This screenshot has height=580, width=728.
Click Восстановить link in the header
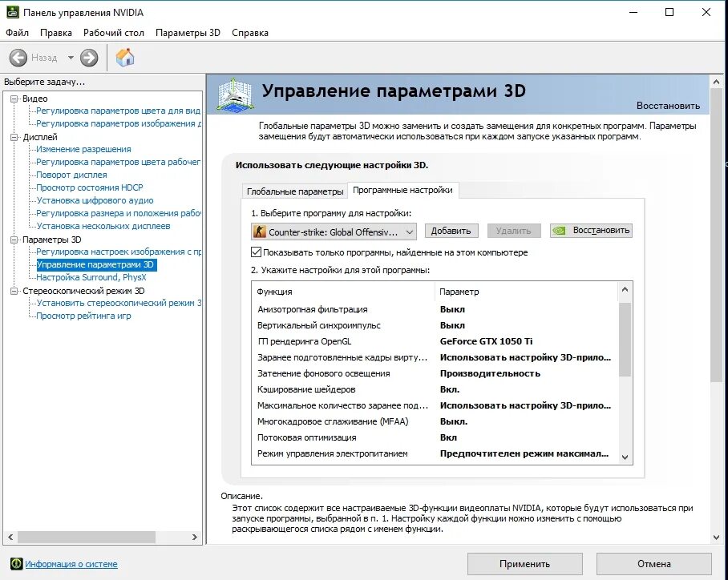[668, 105]
